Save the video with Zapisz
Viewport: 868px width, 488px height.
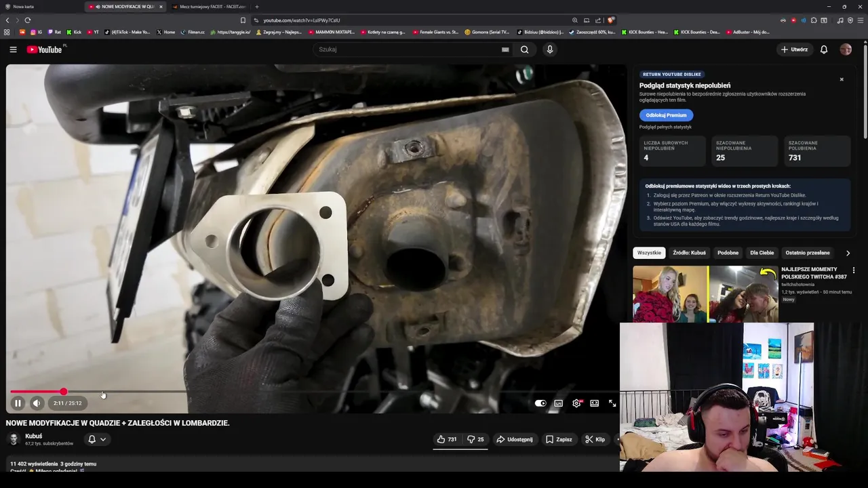(559, 439)
